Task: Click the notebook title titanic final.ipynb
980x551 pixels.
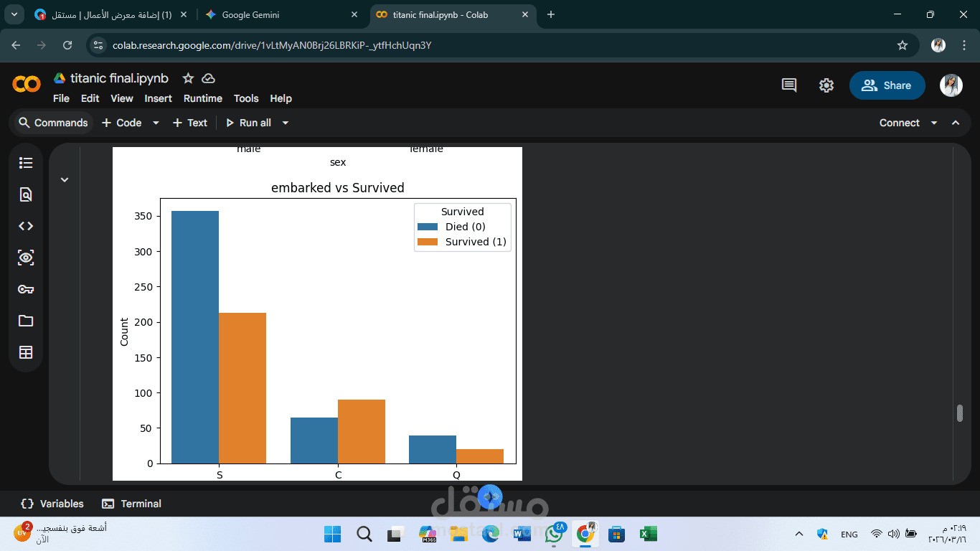Action: tap(119, 78)
